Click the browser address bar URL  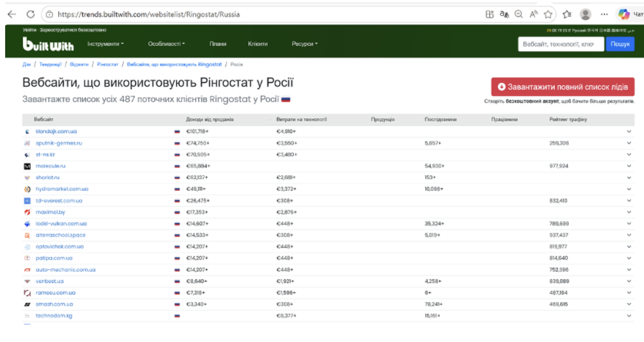point(149,14)
